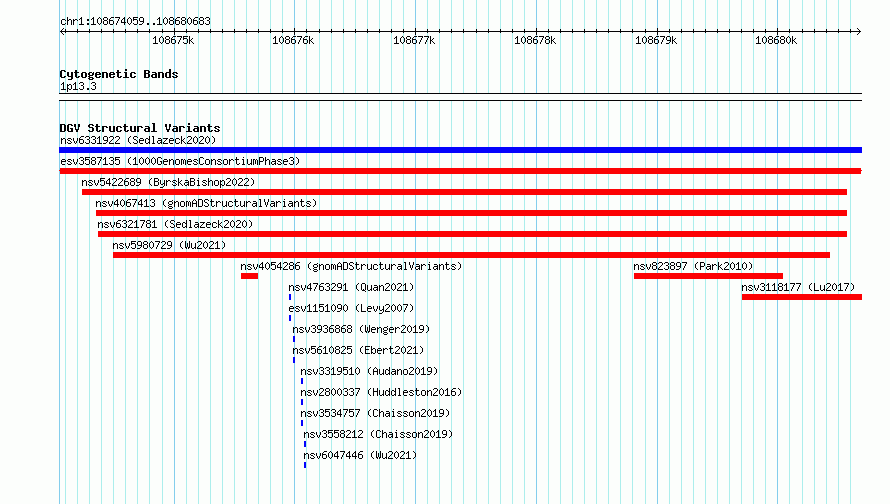This screenshot has width=890, height=504.
Task: Click the red nsv6321781 variant bar
Action: tap(472, 234)
